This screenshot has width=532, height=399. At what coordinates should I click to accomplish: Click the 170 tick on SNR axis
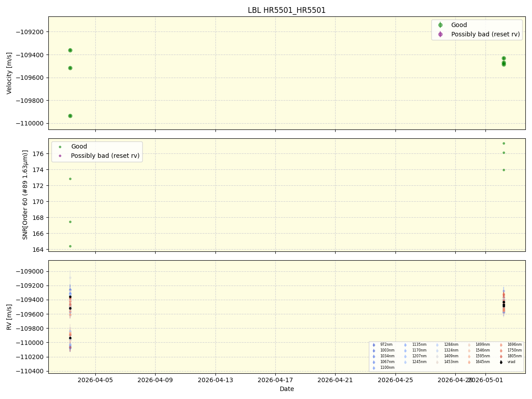pyautogui.click(x=39, y=202)
